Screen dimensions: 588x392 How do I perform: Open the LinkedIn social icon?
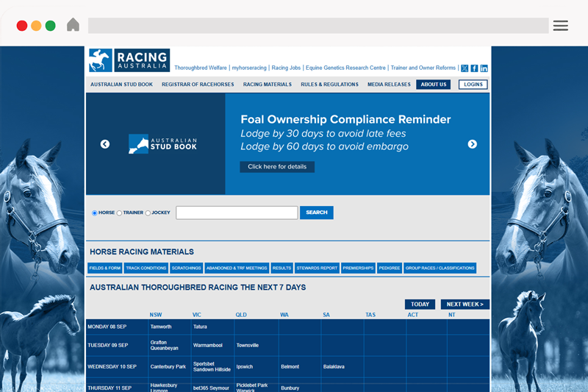click(484, 68)
